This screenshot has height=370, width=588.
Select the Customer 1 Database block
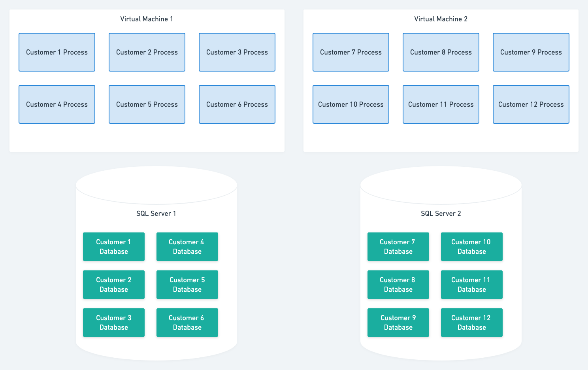(114, 246)
